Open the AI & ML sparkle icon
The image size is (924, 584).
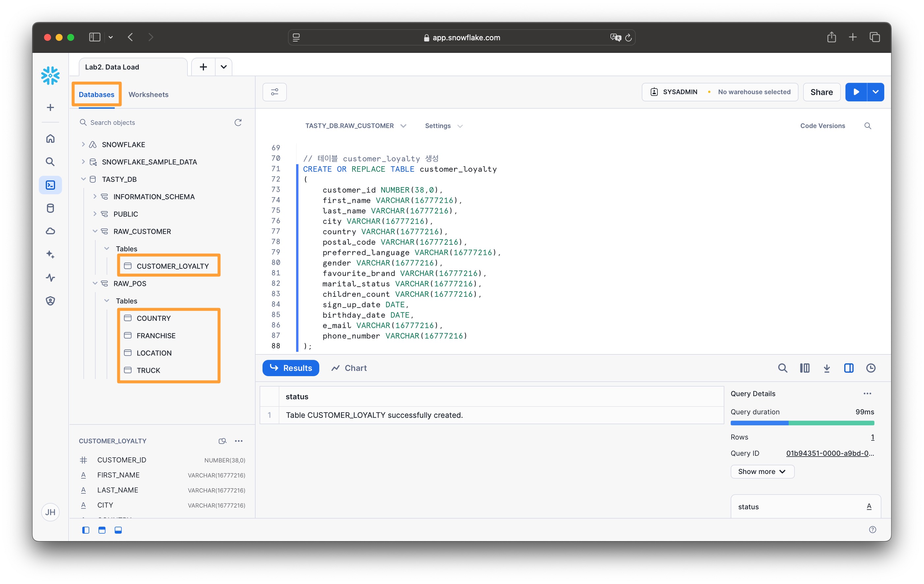[x=50, y=254]
